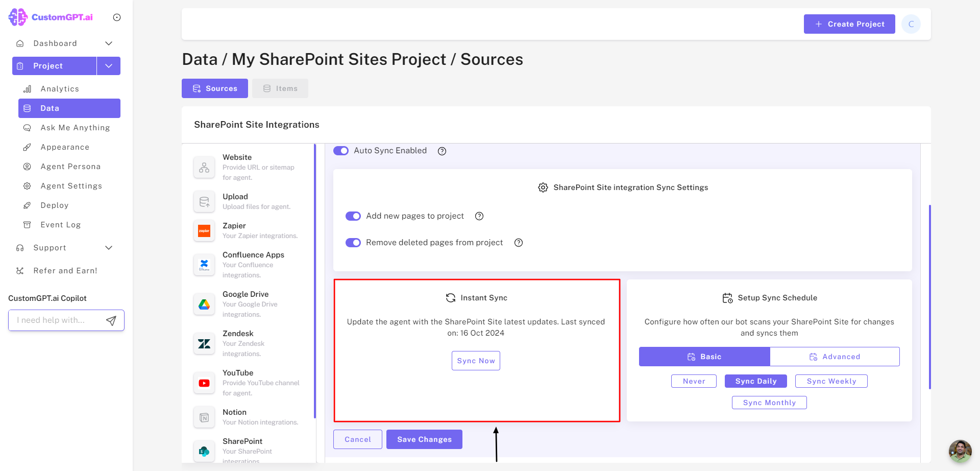
Task: Click the Copilot help input field
Action: click(57, 320)
